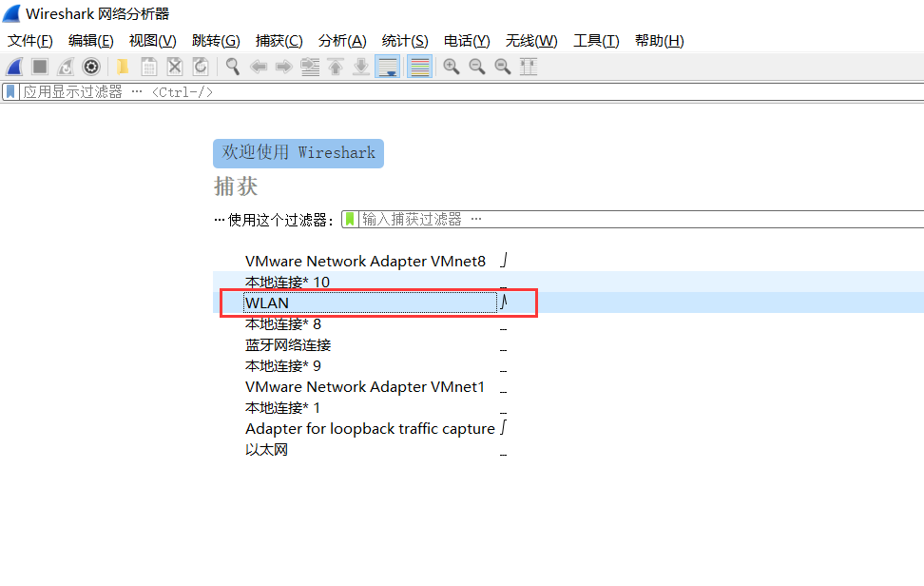
Task: Click the Zoom in icon
Action: (452, 66)
